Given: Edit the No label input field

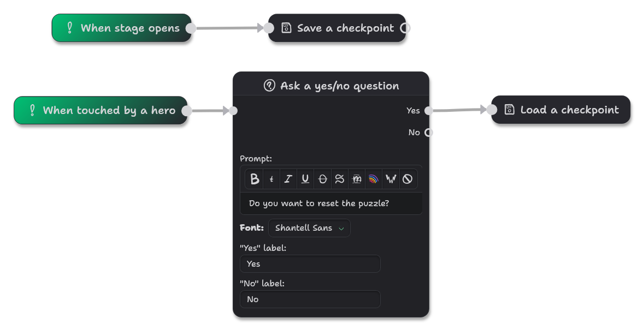Looking at the screenshot, I should [x=310, y=299].
